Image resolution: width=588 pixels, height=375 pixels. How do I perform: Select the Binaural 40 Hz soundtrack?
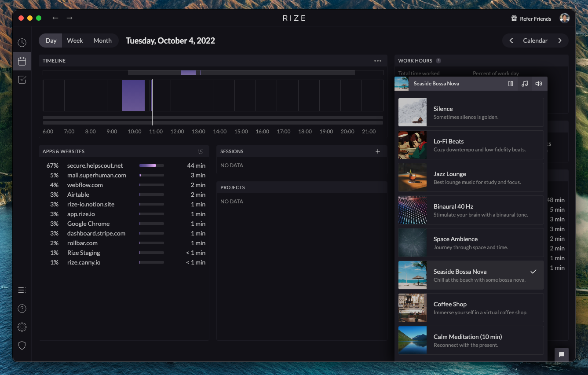pyautogui.click(x=471, y=210)
